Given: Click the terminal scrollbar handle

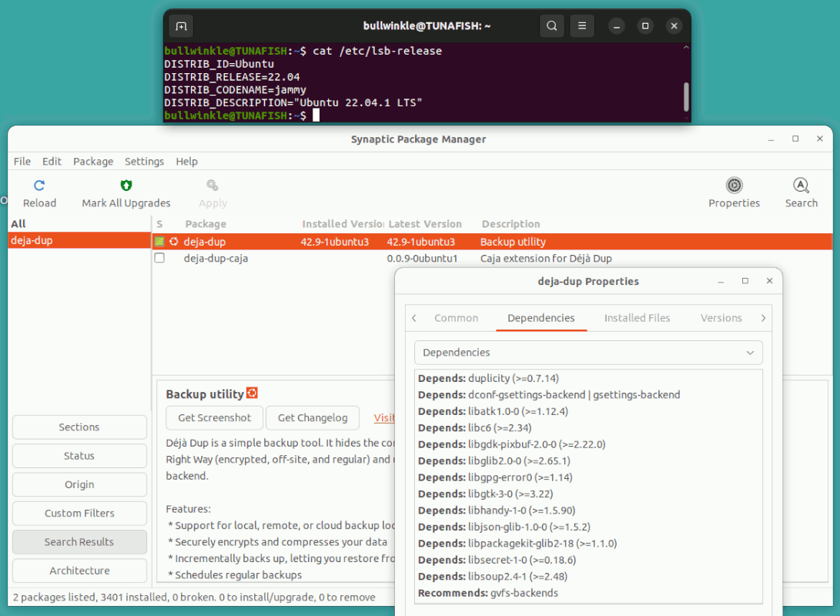Looking at the screenshot, I should (686, 96).
